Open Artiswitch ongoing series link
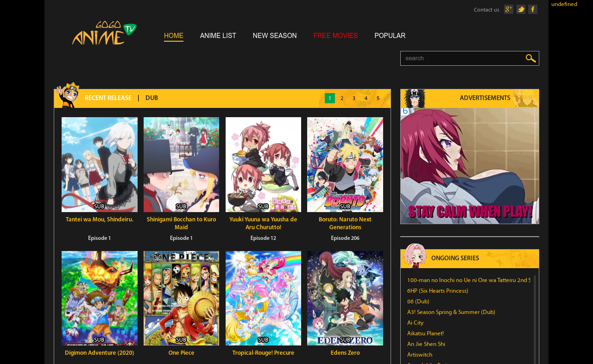 coord(420,355)
